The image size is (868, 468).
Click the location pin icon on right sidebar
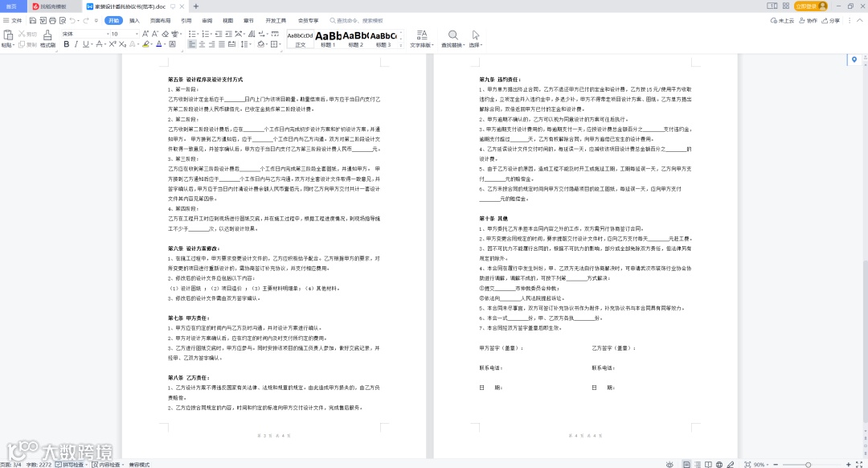click(854, 60)
